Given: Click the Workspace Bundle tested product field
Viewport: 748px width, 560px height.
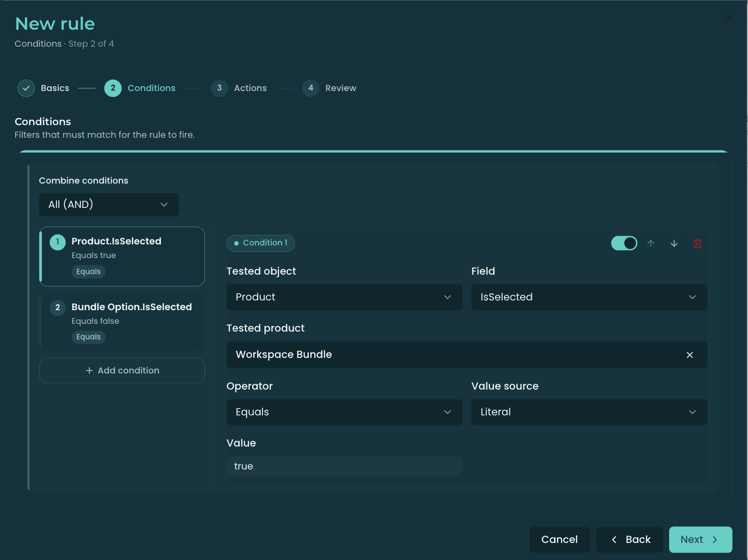Looking at the screenshot, I should [x=467, y=355].
